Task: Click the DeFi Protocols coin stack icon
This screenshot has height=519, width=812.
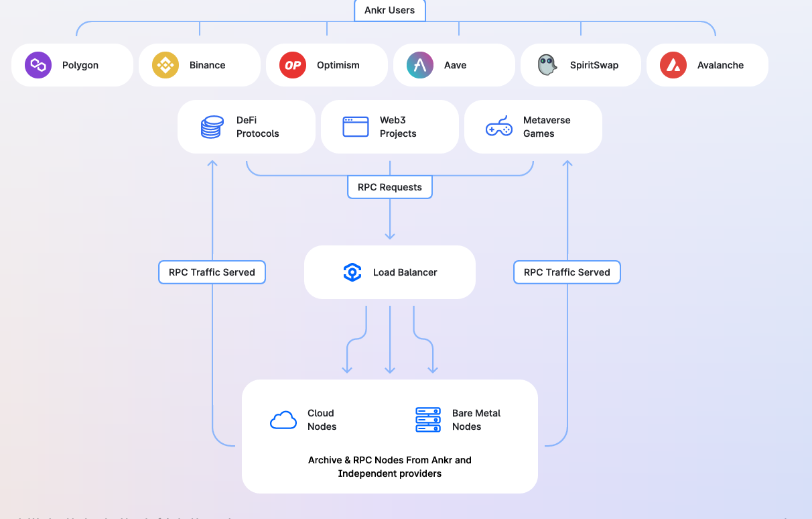Action: coord(212,127)
